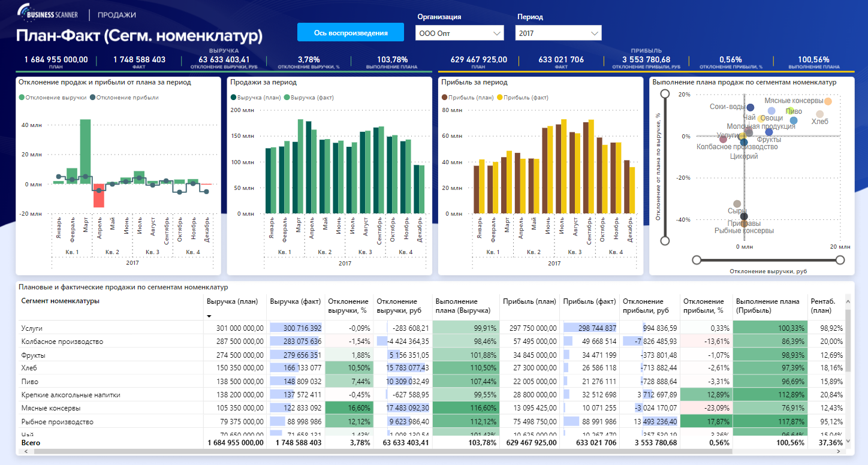
Task: Sort table by Выручка (факт) column header
Action: [296, 301]
